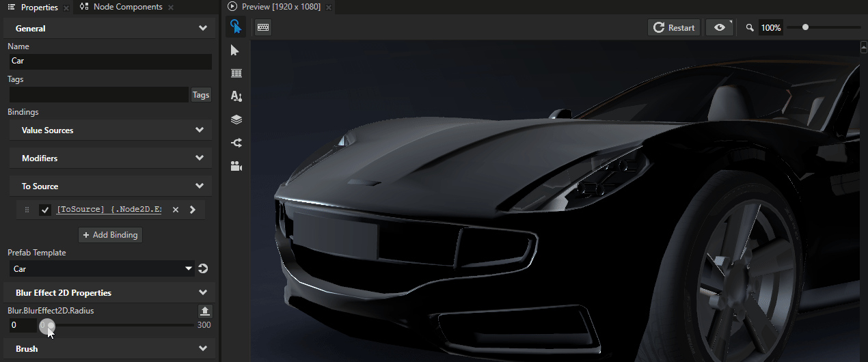Select the camera tool icon
Viewport: 868px width, 362px height.
236,166
